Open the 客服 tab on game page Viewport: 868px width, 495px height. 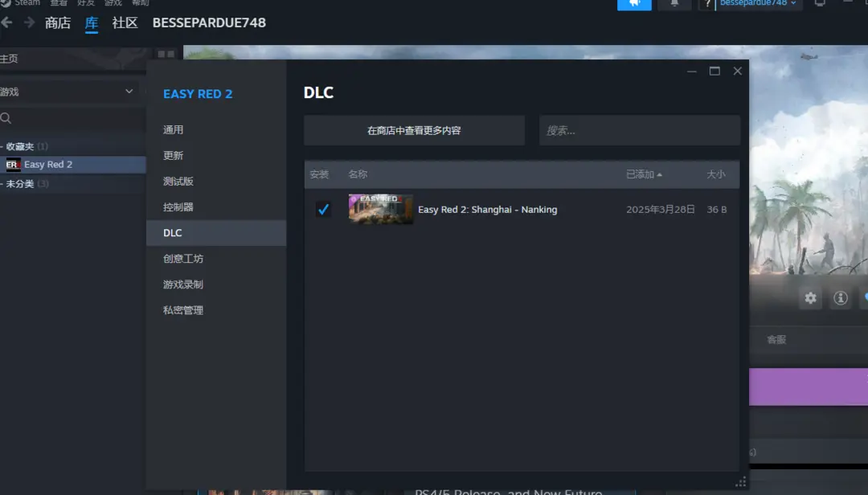click(x=776, y=339)
